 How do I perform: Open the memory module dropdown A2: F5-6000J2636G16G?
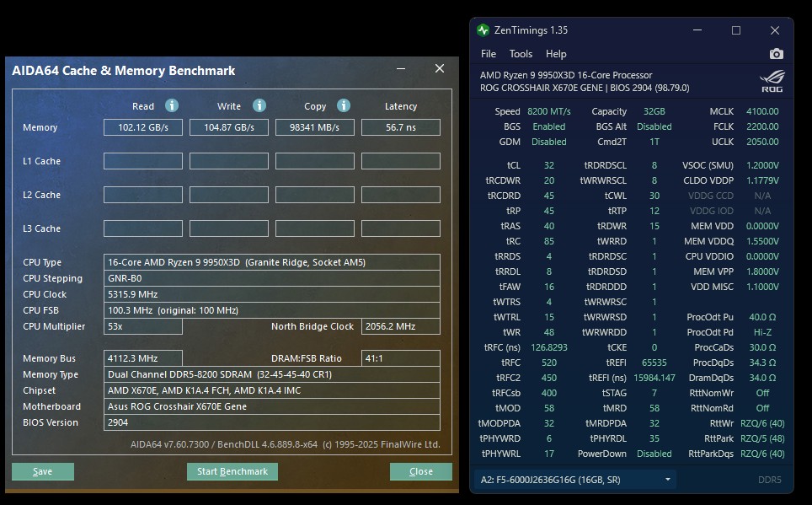click(574, 480)
